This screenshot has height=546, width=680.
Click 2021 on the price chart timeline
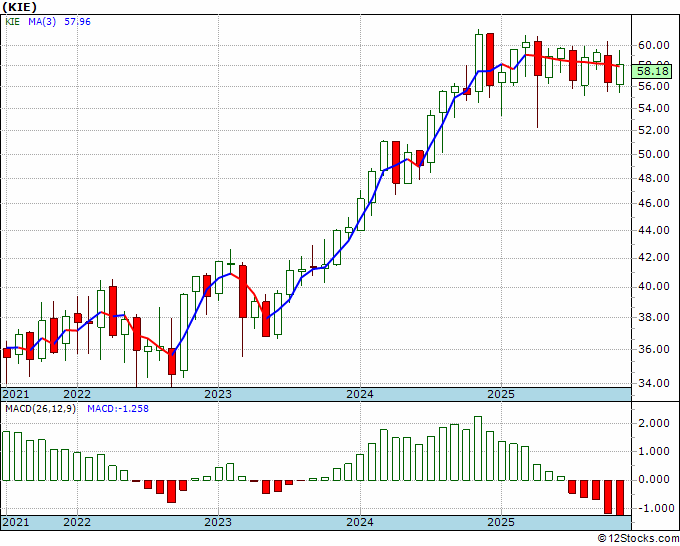coord(16,394)
